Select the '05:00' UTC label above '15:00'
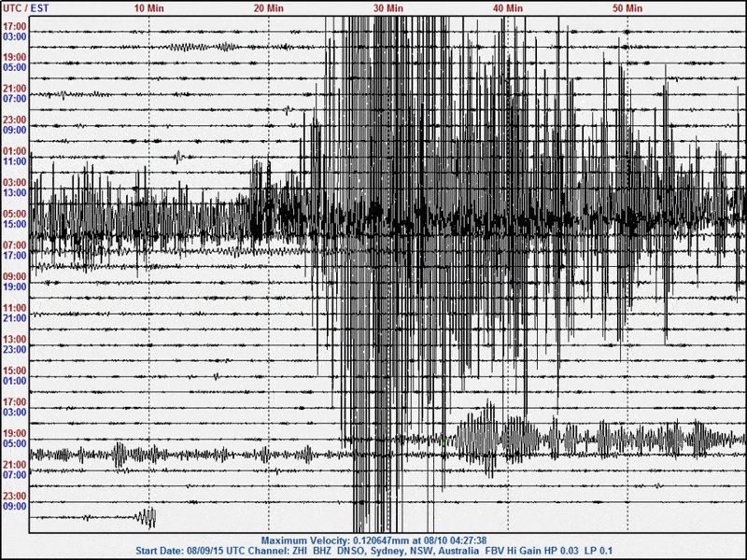This screenshot has width=747, height=560. coord(15,215)
